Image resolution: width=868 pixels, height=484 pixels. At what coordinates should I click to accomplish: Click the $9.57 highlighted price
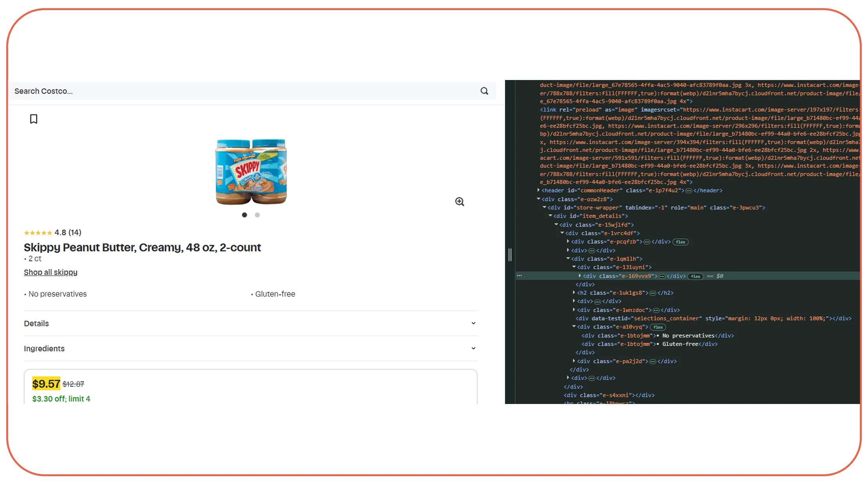(x=46, y=384)
